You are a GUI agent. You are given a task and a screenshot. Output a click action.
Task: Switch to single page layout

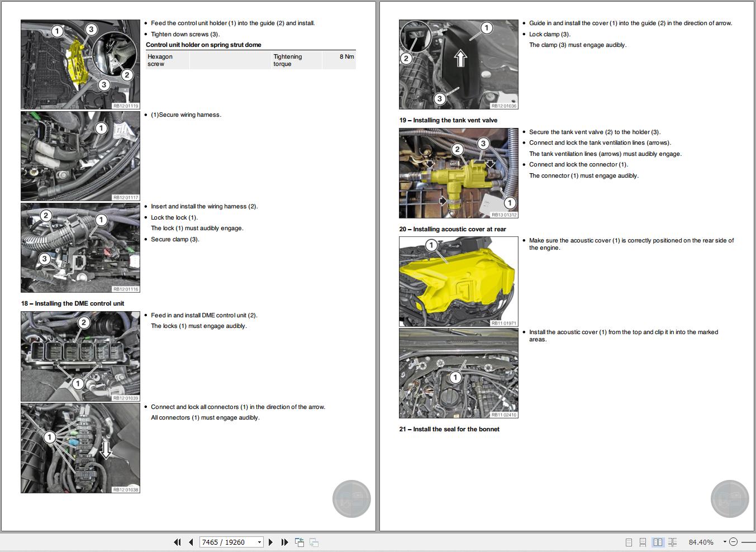(629, 541)
